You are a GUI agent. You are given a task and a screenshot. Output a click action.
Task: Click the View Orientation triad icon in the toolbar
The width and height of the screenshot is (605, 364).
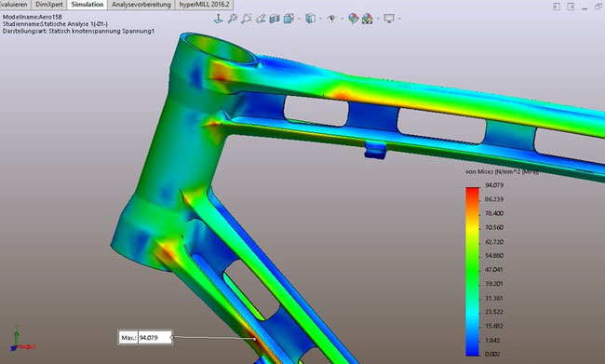(x=219, y=18)
